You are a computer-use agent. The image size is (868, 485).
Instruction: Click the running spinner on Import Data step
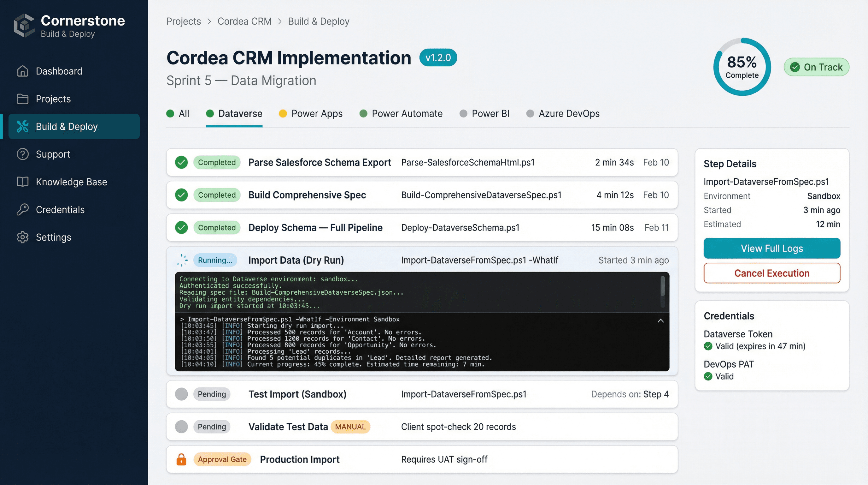[x=182, y=260]
